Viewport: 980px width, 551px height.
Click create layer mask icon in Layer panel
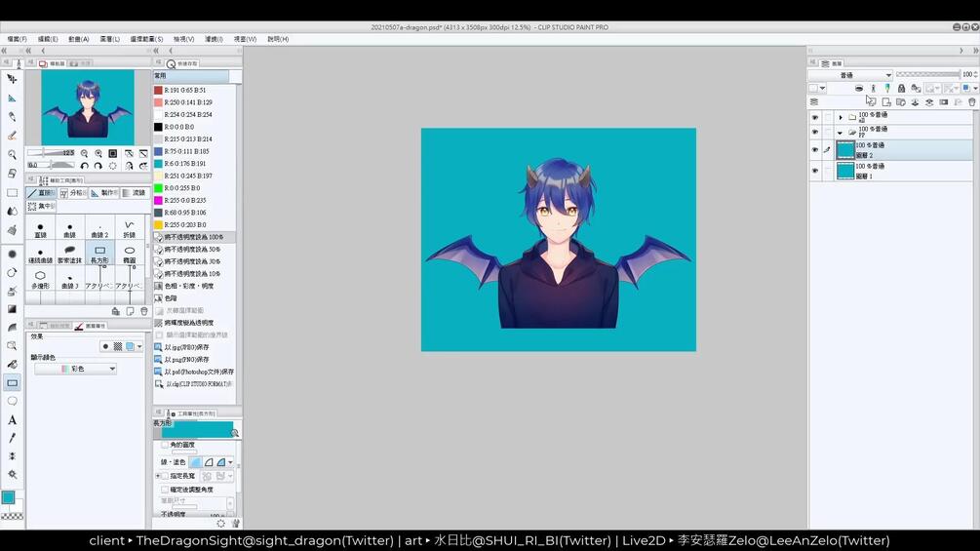pyautogui.click(x=944, y=101)
